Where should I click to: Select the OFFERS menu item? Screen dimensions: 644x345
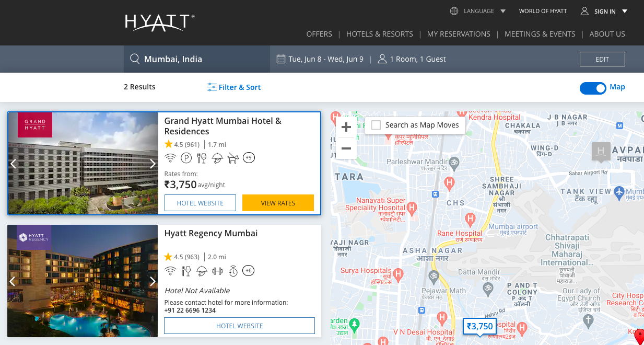tap(319, 33)
